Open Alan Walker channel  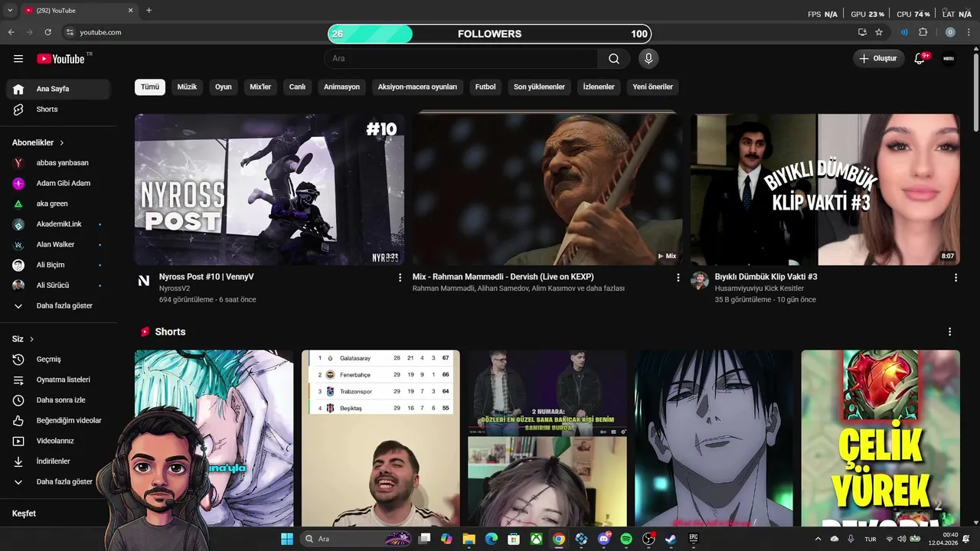pos(58,244)
